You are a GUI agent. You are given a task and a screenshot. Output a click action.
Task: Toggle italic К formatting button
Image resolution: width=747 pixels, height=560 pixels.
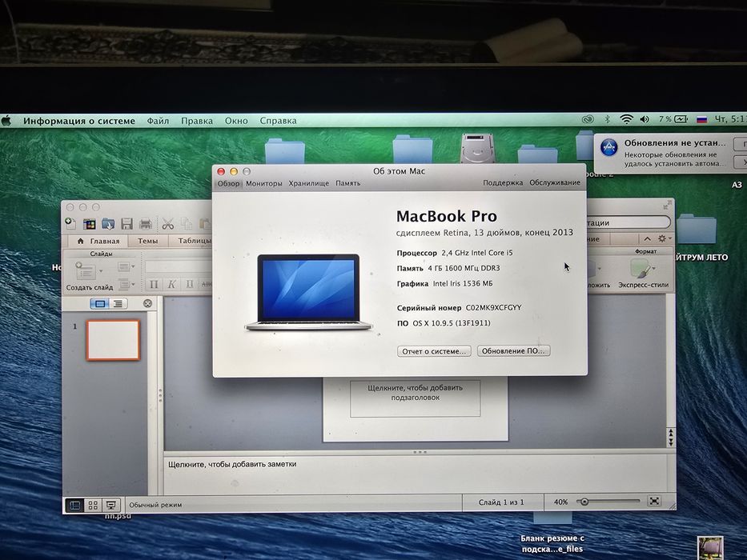pyautogui.click(x=171, y=284)
